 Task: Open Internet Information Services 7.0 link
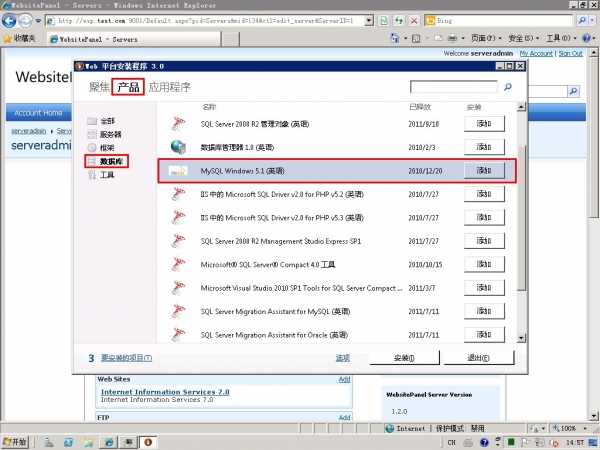(165, 392)
